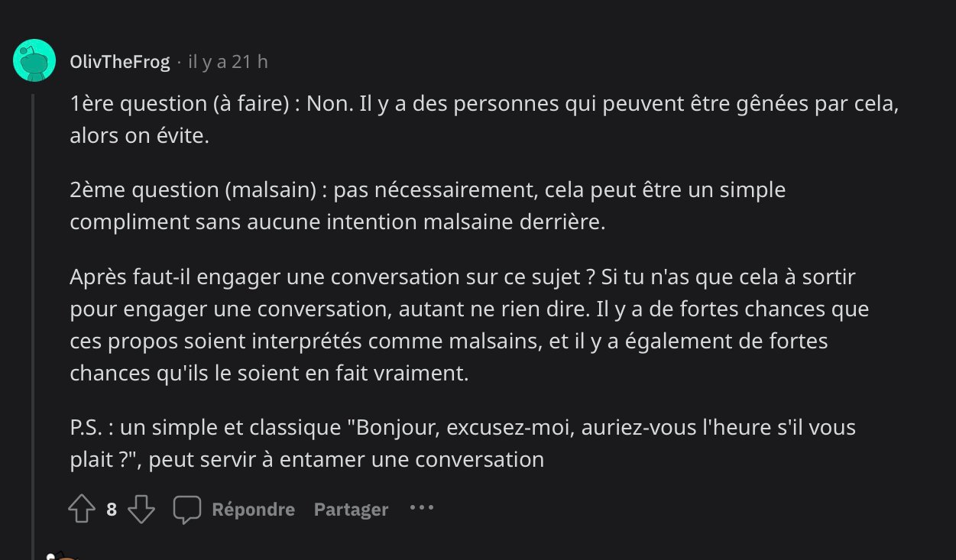Collapse the thread using the vertical line
Screen dimensions: 956x560
[34, 321]
